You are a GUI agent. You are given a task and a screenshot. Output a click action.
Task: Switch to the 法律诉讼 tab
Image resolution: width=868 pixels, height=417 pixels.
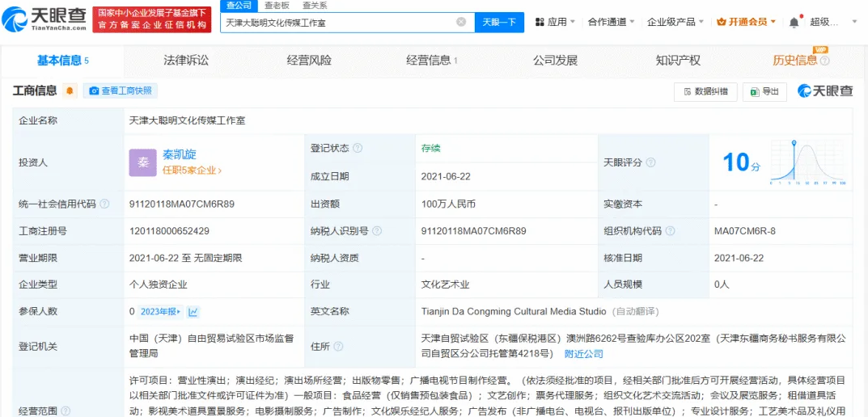point(186,61)
